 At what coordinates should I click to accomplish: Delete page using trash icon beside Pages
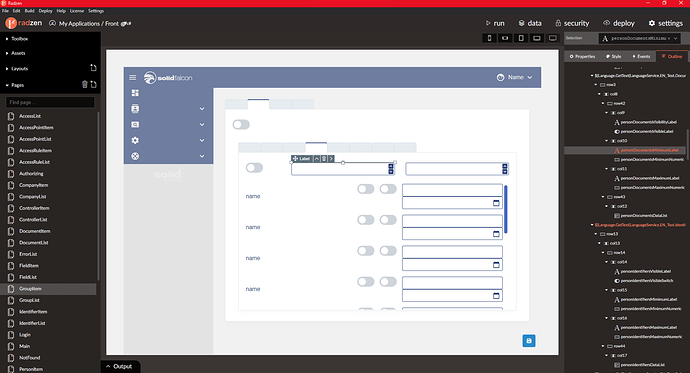point(84,84)
